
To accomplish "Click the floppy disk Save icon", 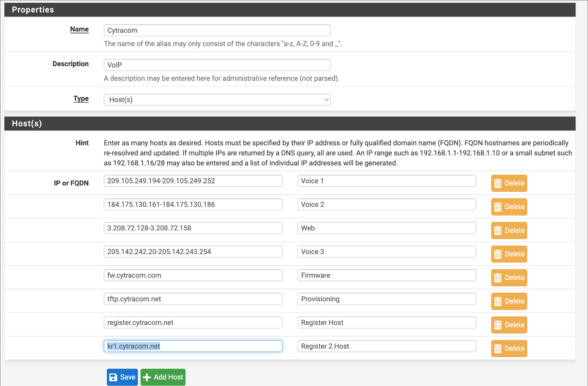I will (x=113, y=377).
